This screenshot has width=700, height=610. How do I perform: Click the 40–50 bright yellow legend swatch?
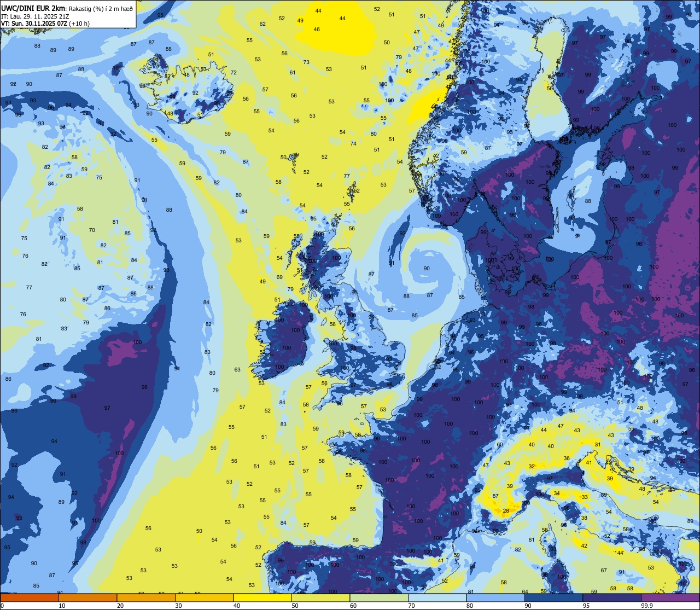tap(262, 598)
